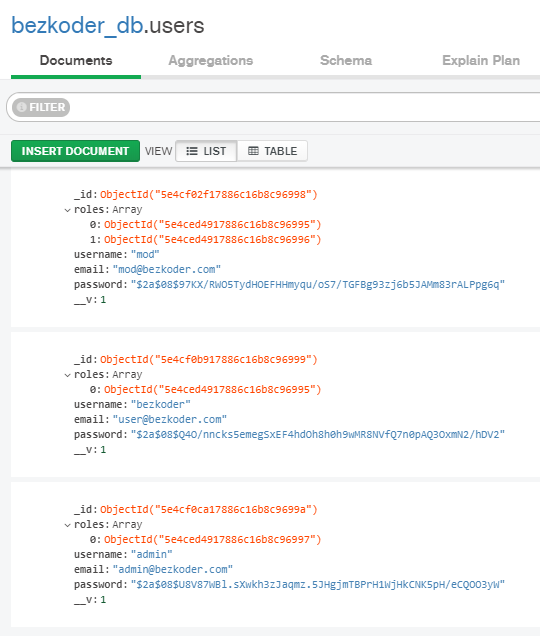Viewport: 540px width, 636px height.
Task: Click password hash starting $2a$08$Q4O
Action: (x=318, y=435)
